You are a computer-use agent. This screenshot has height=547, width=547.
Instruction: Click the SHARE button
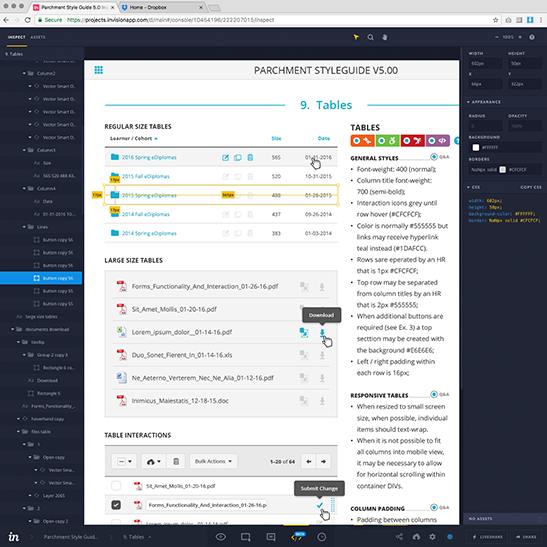tap(526, 537)
